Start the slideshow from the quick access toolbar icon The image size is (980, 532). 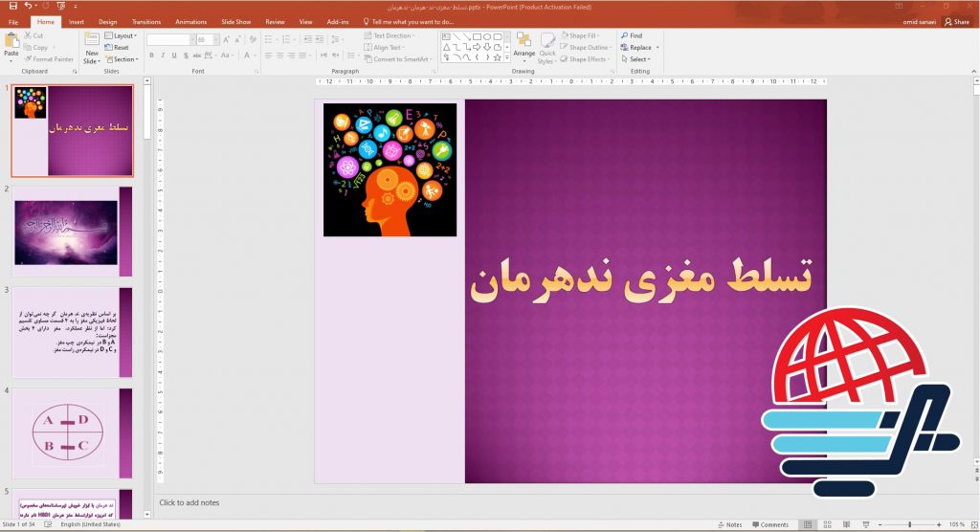click(60, 7)
